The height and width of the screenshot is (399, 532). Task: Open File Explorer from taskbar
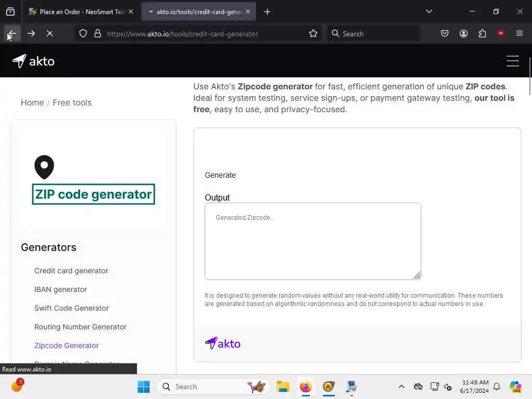(x=283, y=387)
